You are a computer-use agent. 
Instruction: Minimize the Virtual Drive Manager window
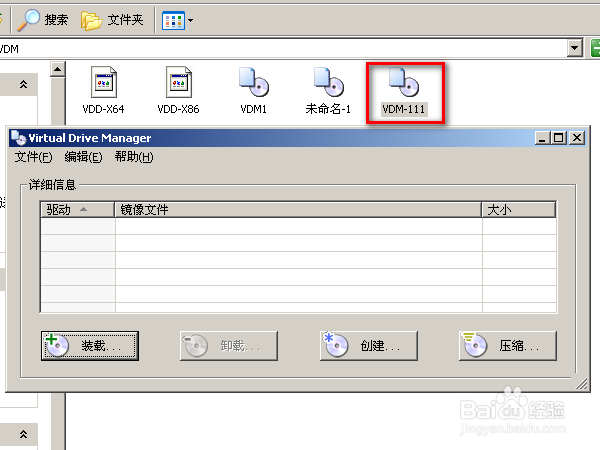tap(542, 138)
